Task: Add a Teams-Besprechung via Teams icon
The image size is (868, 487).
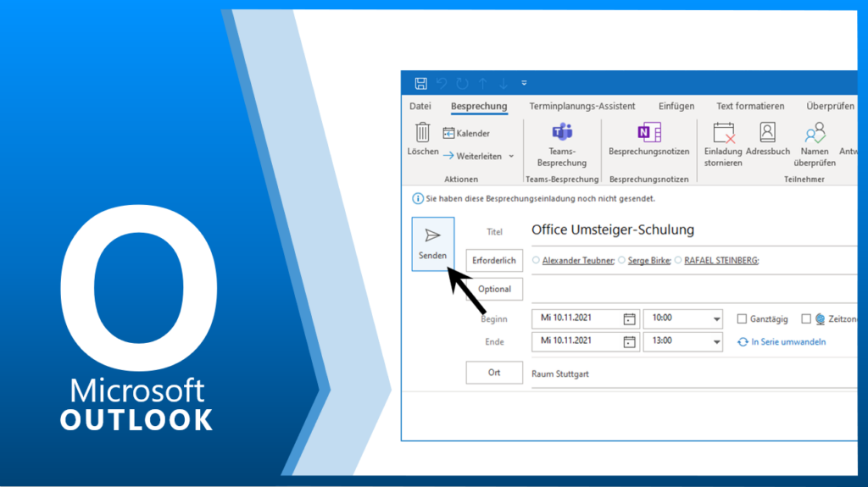Action: (x=562, y=132)
